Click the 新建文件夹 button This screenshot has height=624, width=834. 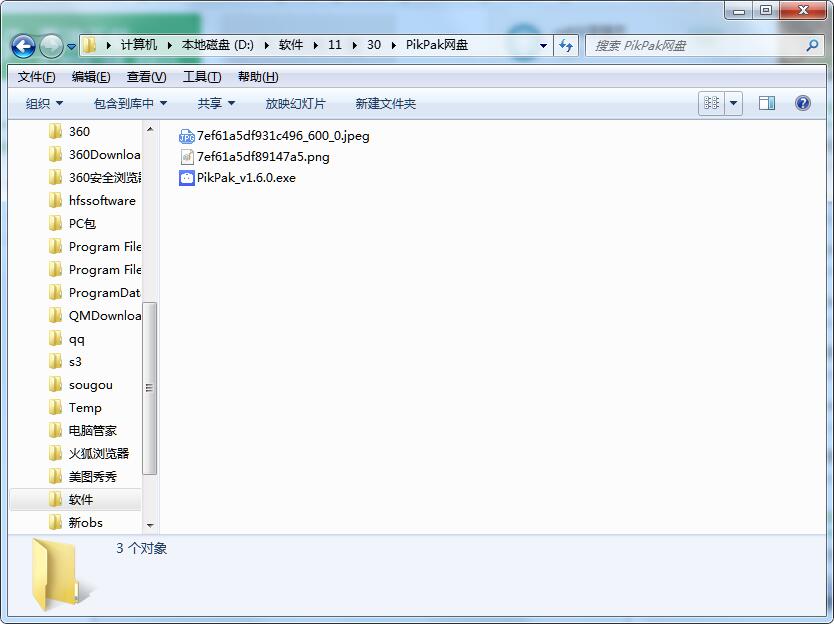point(384,103)
